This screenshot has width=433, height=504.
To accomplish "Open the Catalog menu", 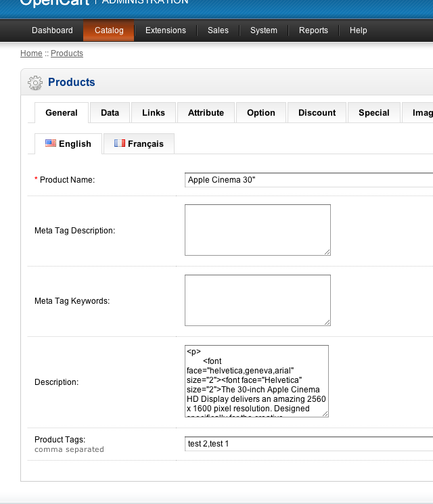I will (109, 30).
